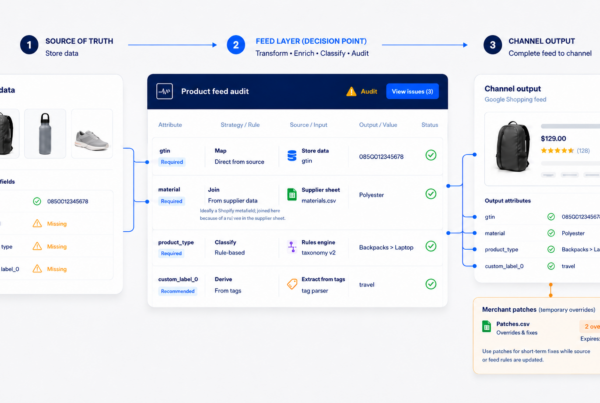600x403 pixels.
Task: Click the Output / Value column header
Action: tap(378, 125)
